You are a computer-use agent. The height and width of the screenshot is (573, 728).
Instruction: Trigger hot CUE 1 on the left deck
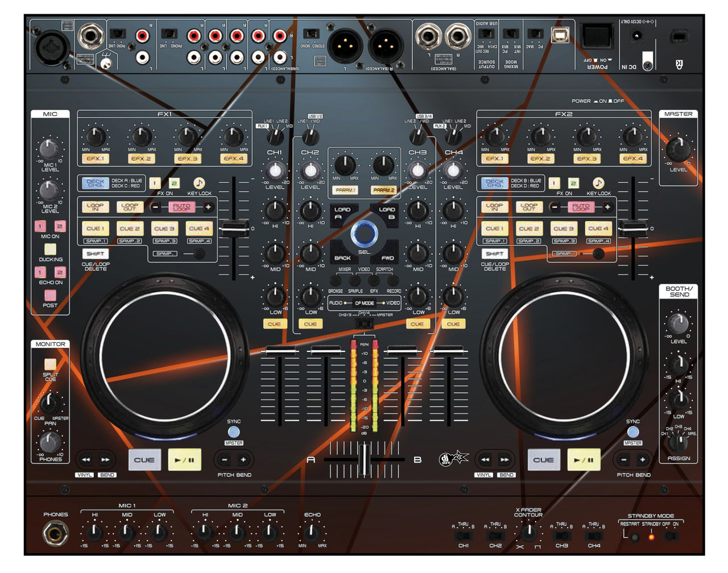[97, 228]
